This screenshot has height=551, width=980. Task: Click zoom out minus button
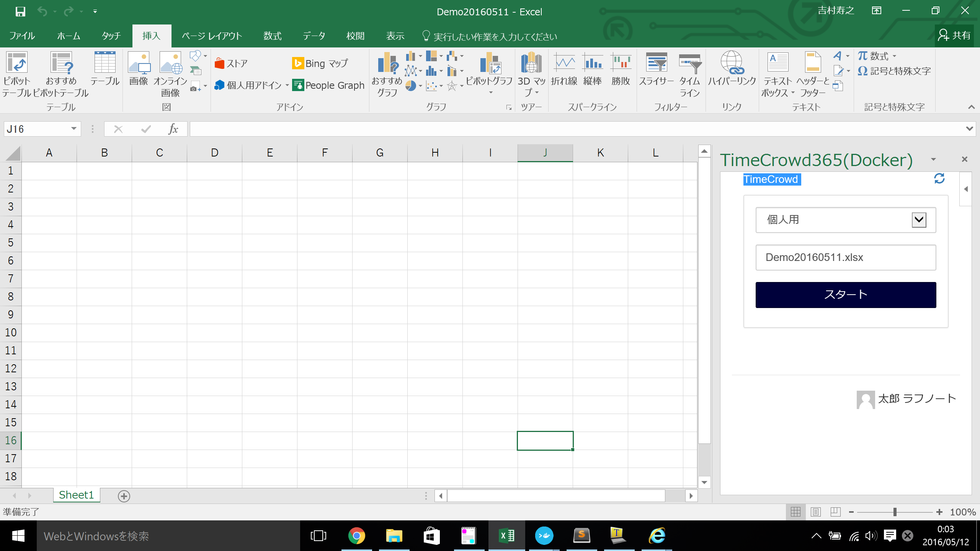click(851, 512)
